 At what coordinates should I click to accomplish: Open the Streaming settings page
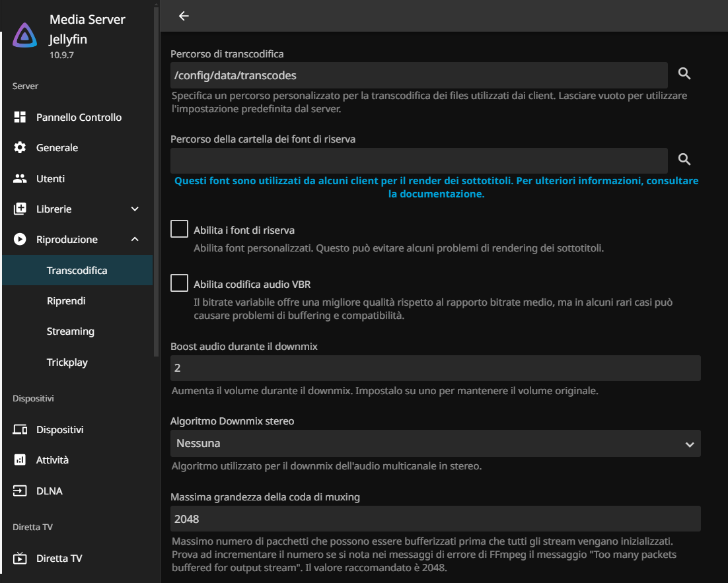[x=71, y=331]
